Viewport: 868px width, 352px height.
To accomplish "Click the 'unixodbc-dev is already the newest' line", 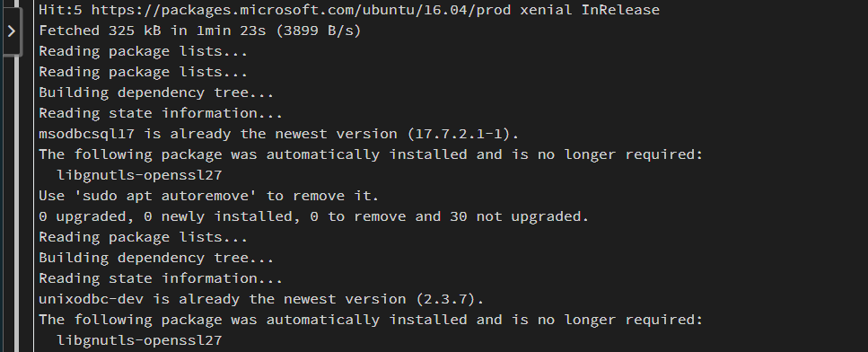I will [261, 299].
